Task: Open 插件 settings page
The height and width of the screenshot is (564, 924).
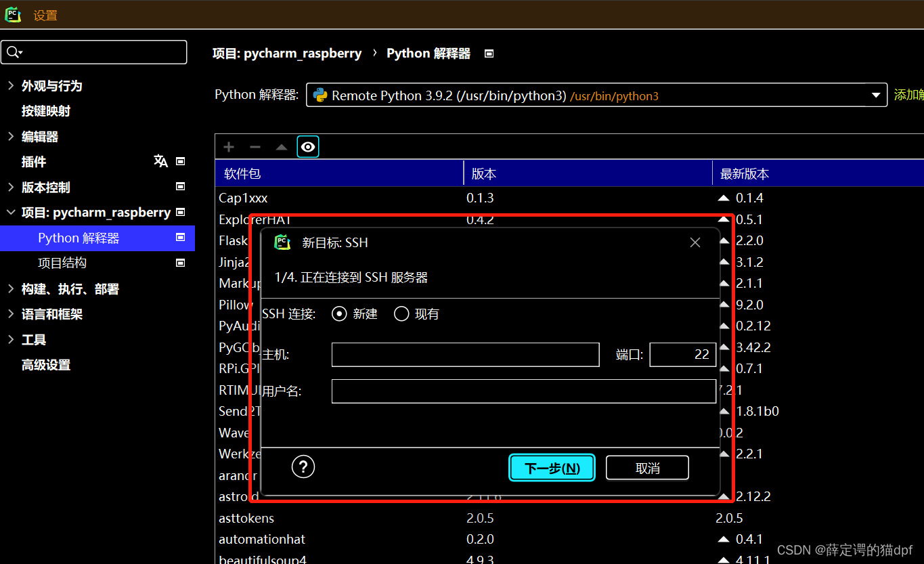Action: coord(34,162)
